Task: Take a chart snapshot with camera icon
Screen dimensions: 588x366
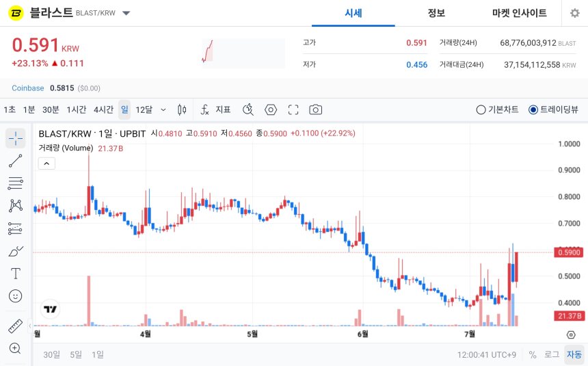Action: click(315, 109)
